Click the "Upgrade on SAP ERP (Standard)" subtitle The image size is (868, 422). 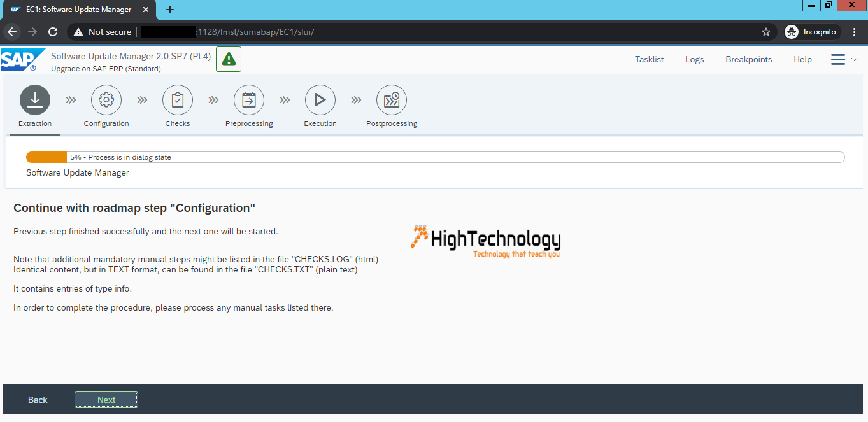[x=106, y=69]
